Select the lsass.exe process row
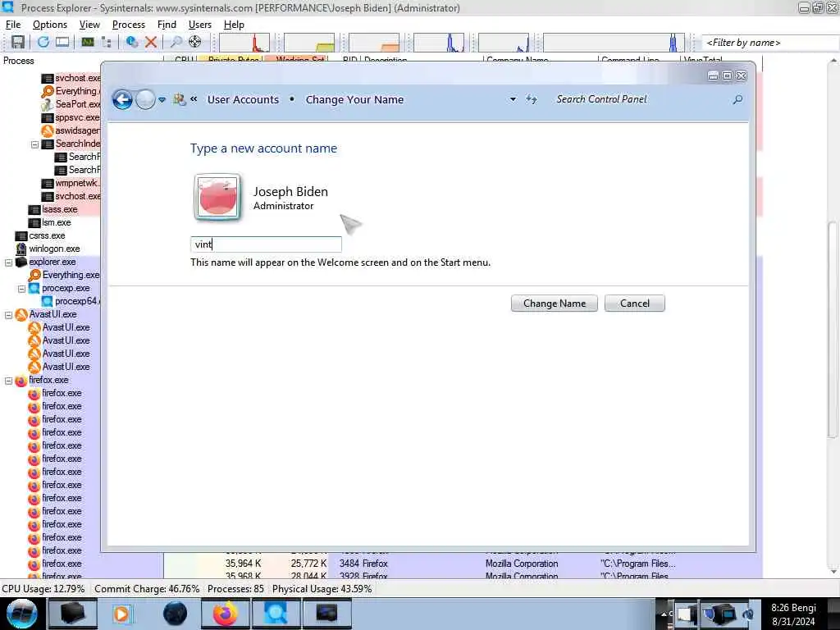This screenshot has width=840, height=630. click(60, 209)
